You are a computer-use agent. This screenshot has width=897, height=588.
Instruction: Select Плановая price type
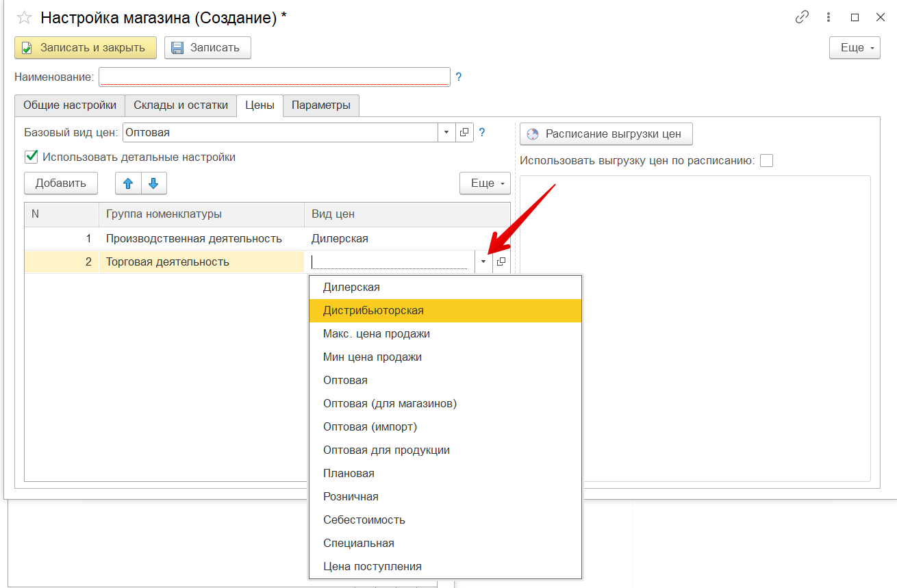pos(445,474)
